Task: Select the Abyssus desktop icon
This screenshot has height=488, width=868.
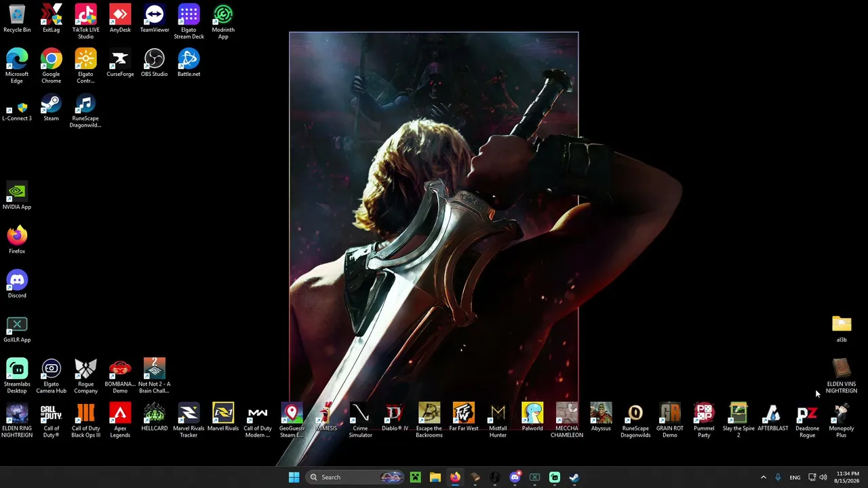Action: click(601, 418)
